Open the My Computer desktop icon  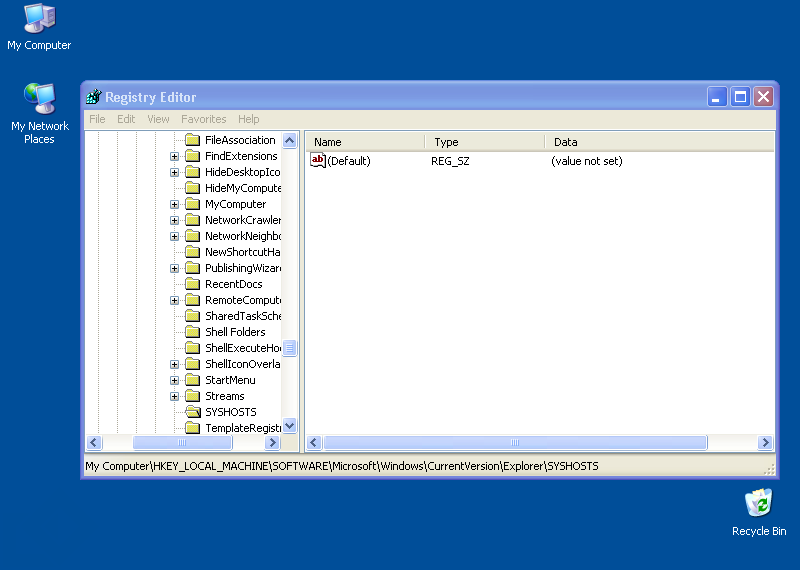pos(39,18)
